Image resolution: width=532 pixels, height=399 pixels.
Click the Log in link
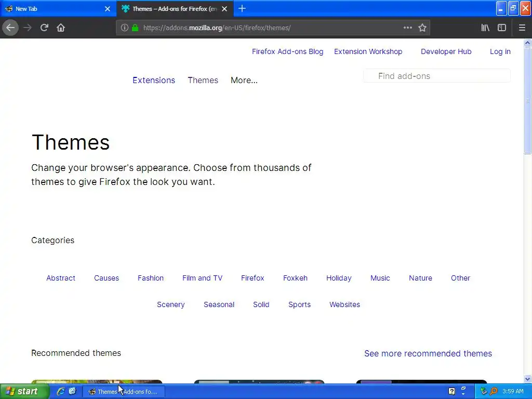500,51
